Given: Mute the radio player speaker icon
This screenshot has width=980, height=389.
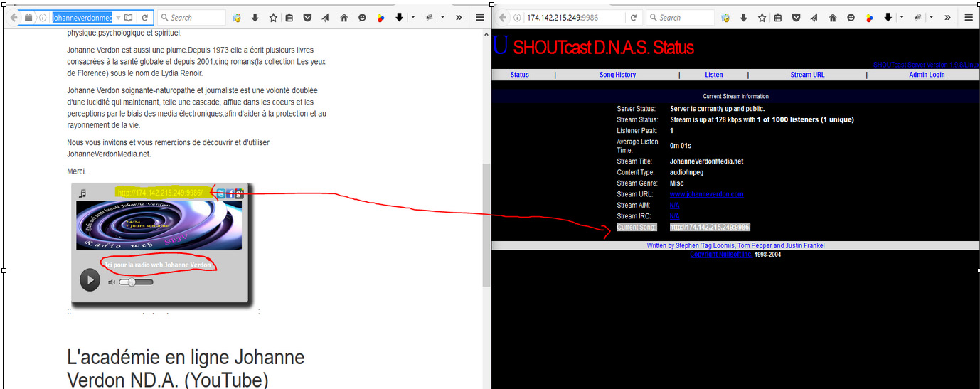Looking at the screenshot, I should [112, 282].
